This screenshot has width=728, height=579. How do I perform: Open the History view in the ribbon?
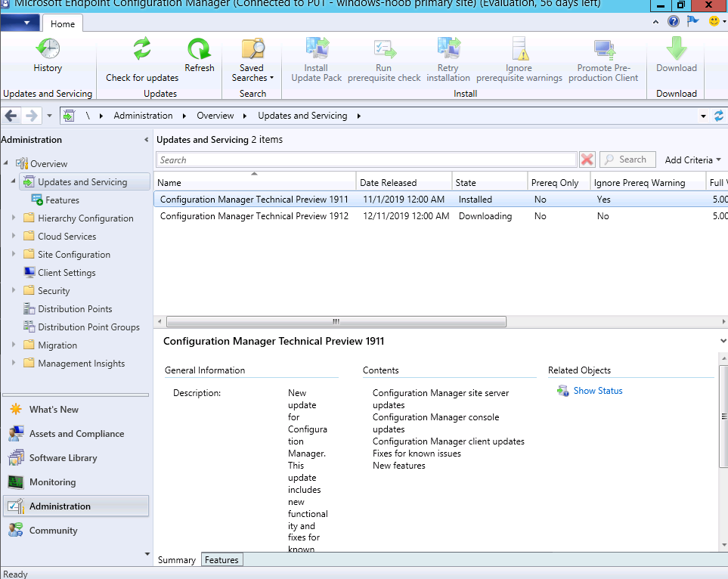coord(48,54)
